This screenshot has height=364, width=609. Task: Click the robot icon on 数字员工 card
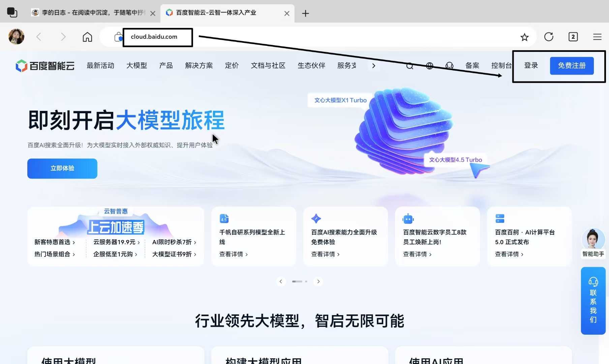408,219
